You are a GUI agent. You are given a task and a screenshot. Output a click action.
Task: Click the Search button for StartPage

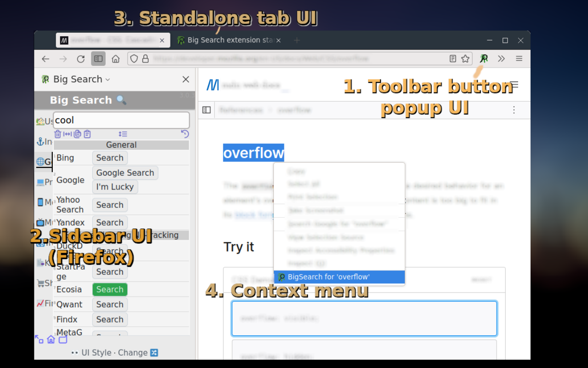(x=110, y=272)
